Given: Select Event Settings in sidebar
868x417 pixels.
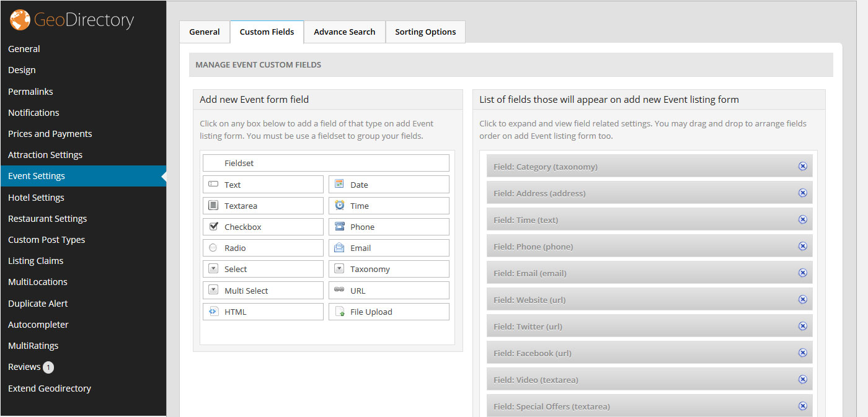Looking at the screenshot, I should pyautogui.click(x=83, y=176).
